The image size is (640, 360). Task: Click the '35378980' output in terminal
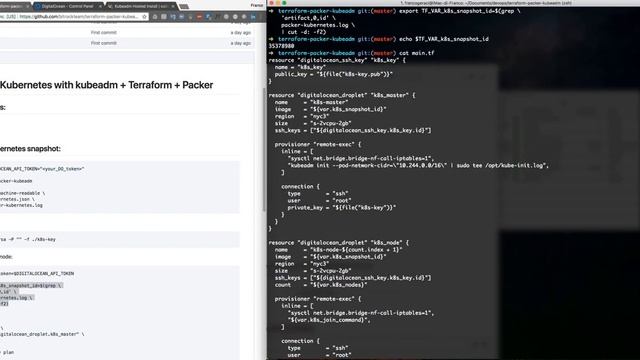(281, 46)
